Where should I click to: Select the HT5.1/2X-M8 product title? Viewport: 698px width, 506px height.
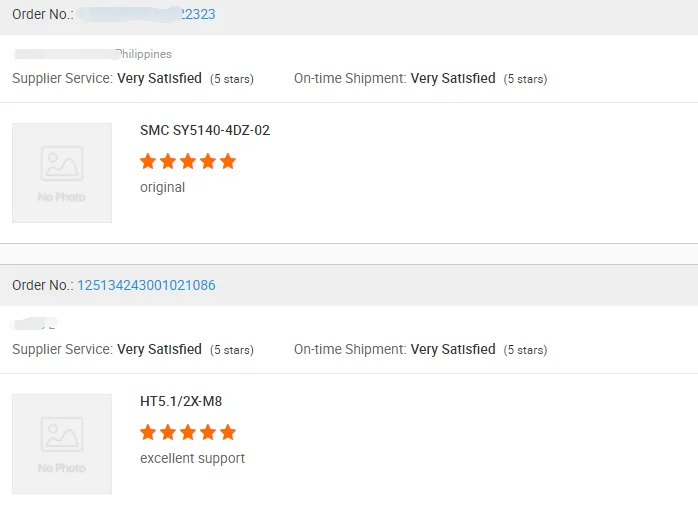181,401
